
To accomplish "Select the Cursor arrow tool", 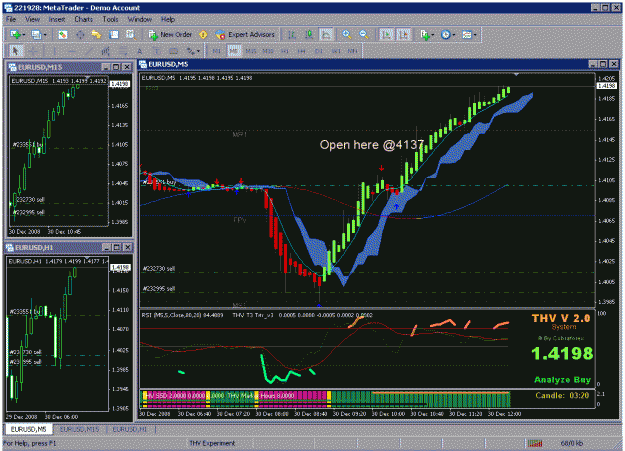I will tap(16, 51).
